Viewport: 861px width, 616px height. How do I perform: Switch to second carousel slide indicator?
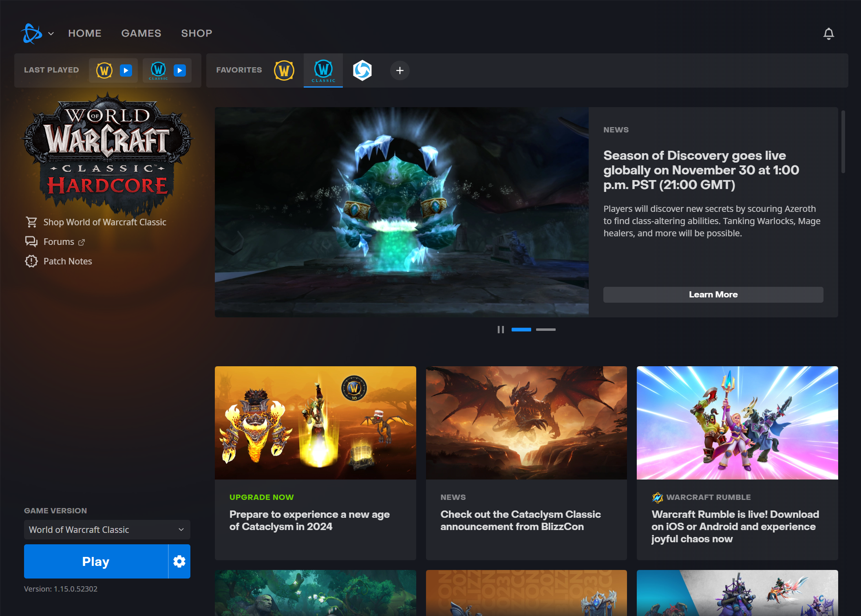coord(545,330)
